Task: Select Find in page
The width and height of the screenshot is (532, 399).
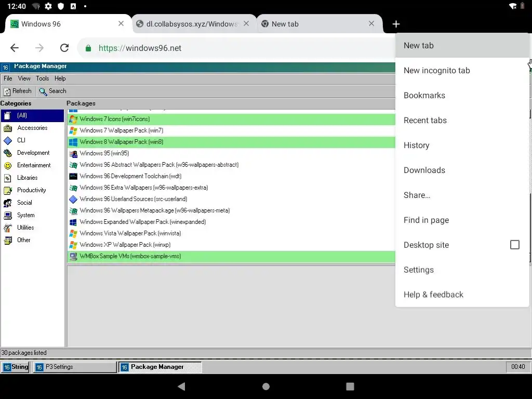Action: pyautogui.click(x=462, y=220)
